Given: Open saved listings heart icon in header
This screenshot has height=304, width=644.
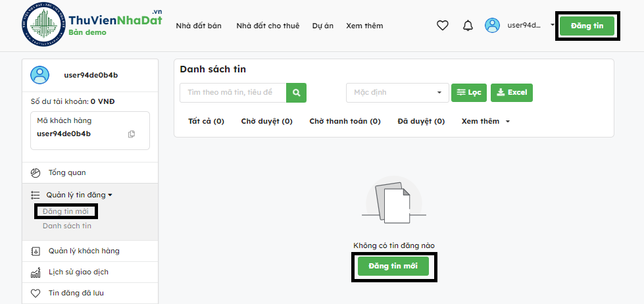Looking at the screenshot, I should coord(443,26).
